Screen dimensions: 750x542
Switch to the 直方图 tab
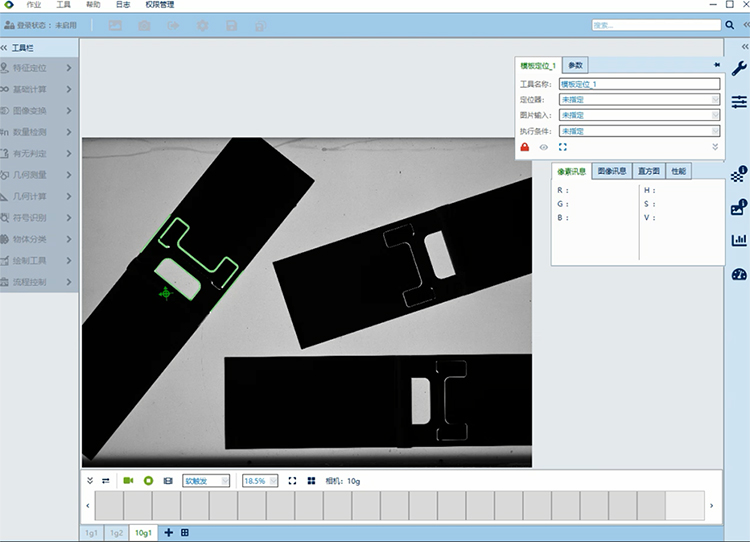click(648, 171)
